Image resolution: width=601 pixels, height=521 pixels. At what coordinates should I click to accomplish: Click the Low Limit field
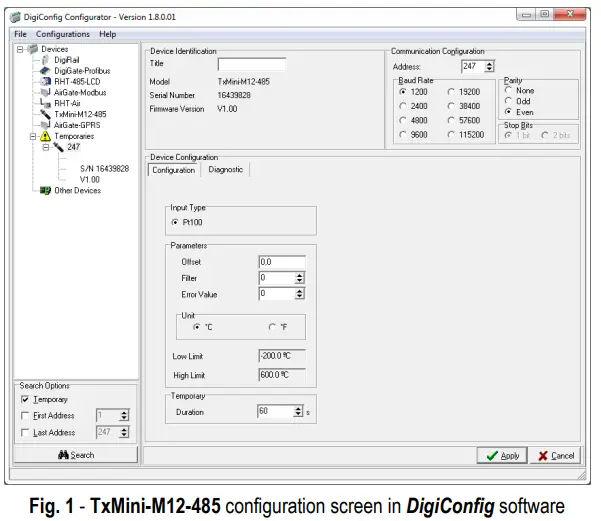282,356
